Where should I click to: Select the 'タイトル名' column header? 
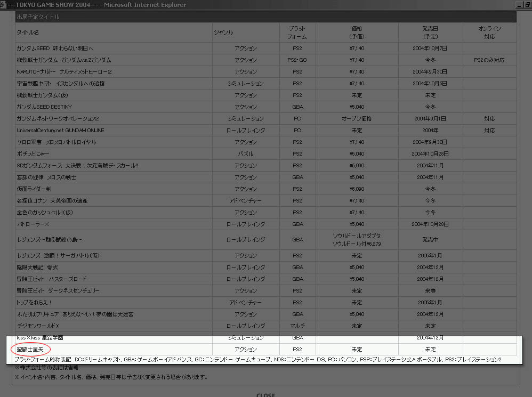[x=28, y=32]
